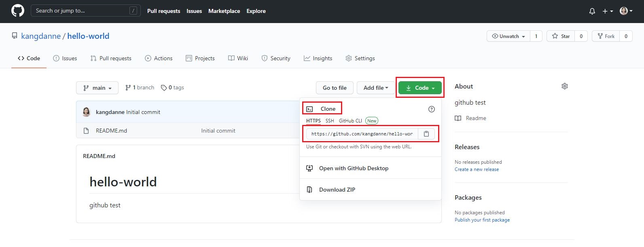Select the SSH clone option
644x247 pixels.
[330, 121]
